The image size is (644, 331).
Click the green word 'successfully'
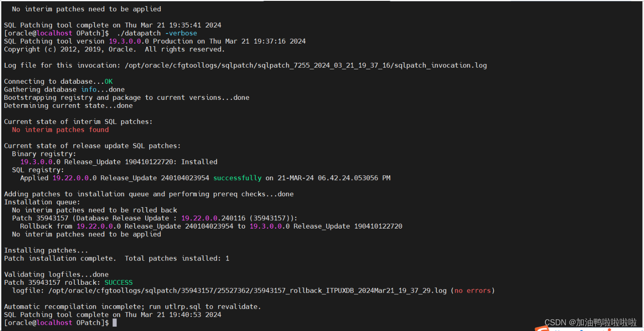[237, 178]
